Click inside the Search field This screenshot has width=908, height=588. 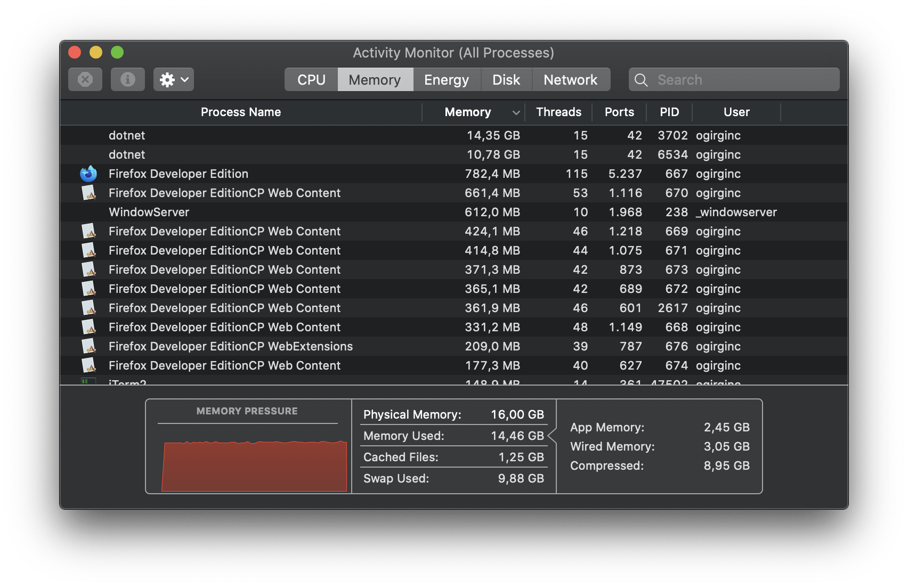(x=741, y=80)
